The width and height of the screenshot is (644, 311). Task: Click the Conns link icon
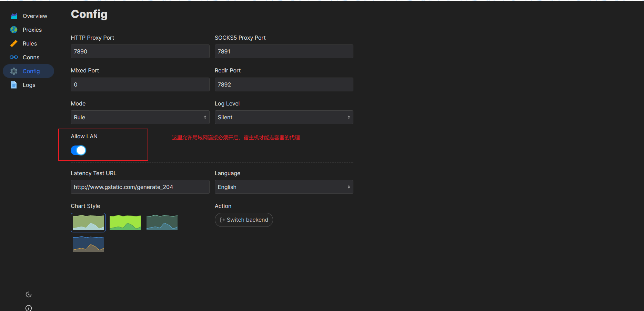(14, 57)
